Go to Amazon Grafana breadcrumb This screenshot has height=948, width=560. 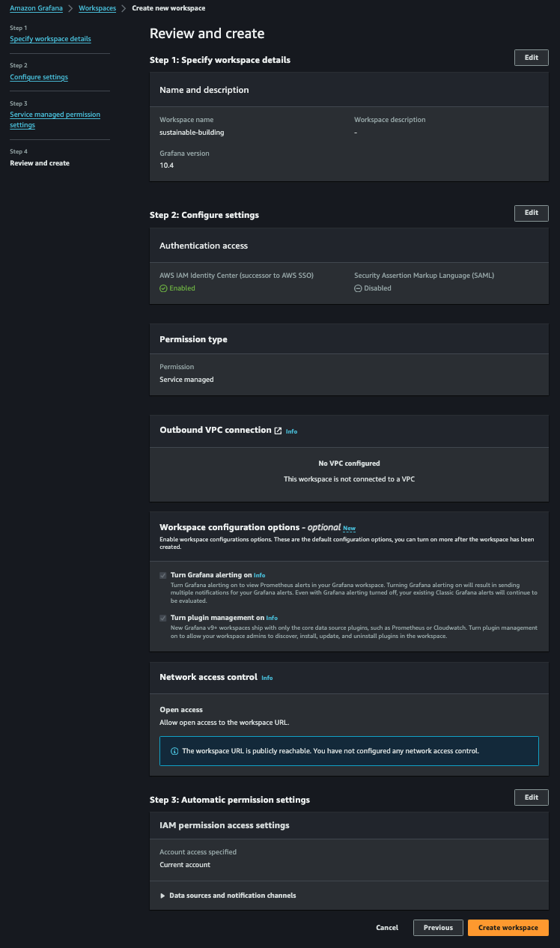[36, 8]
